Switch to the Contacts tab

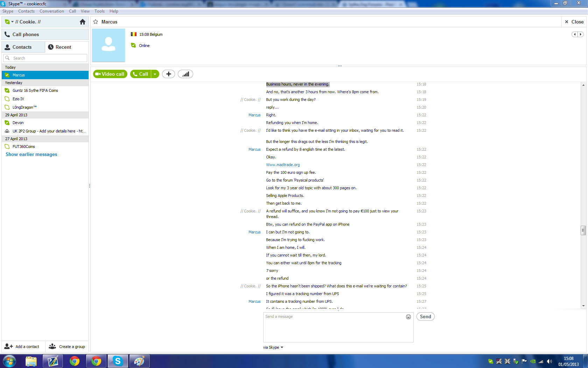click(23, 47)
